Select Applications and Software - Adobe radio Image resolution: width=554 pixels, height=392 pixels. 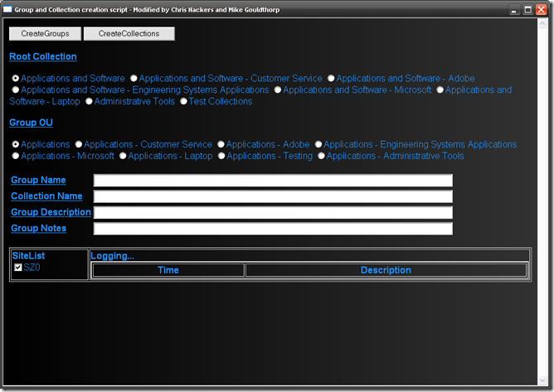point(331,79)
